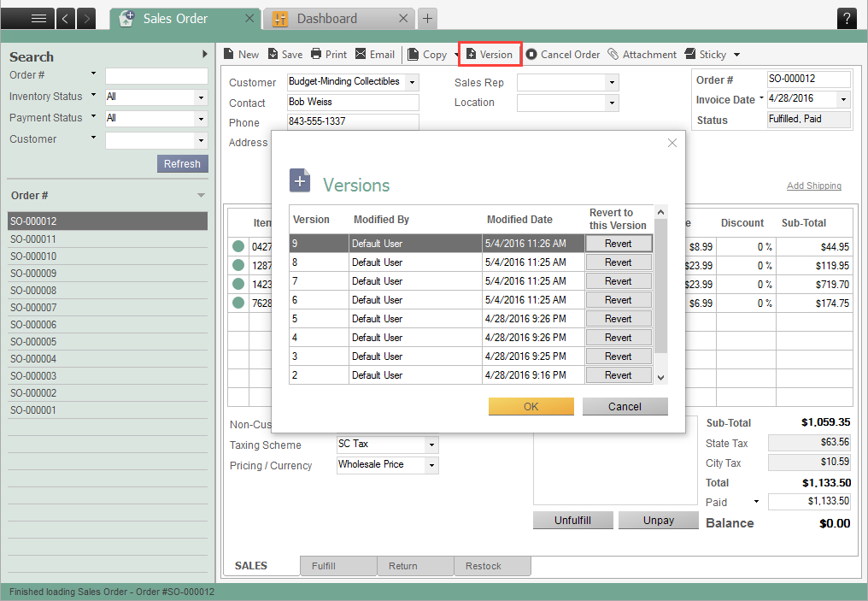
Task: Select order SO-000007 in list
Action: (x=108, y=308)
